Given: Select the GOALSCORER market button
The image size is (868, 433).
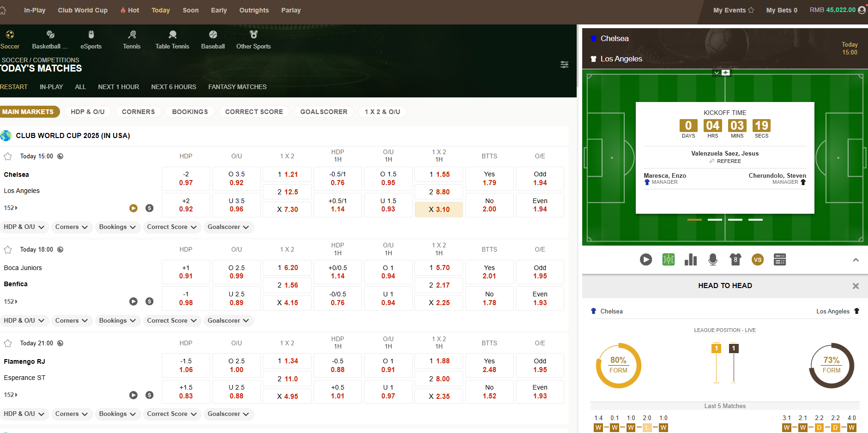Looking at the screenshot, I should coord(324,112).
